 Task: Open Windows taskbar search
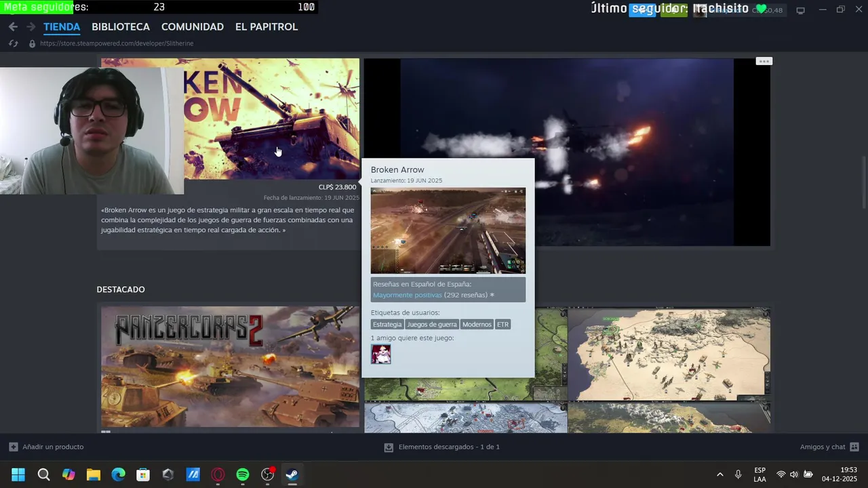pyautogui.click(x=43, y=474)
